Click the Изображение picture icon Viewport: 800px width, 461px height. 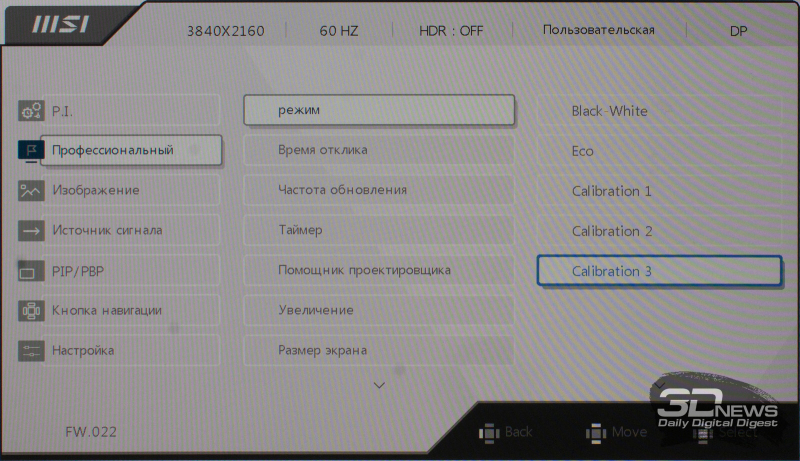pyautogui.click(x=31, y=191)
